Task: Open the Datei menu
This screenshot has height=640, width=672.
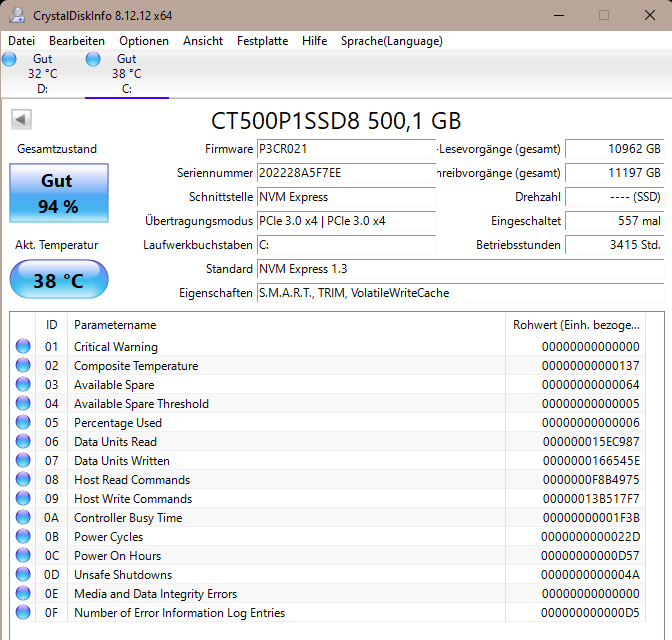Action: (x=21, y=41)
